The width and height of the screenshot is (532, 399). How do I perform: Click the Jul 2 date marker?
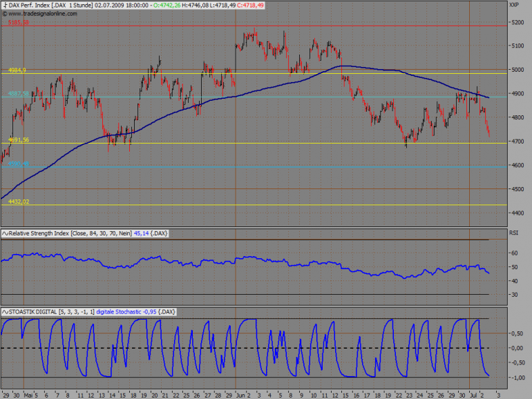click(477, 396)
